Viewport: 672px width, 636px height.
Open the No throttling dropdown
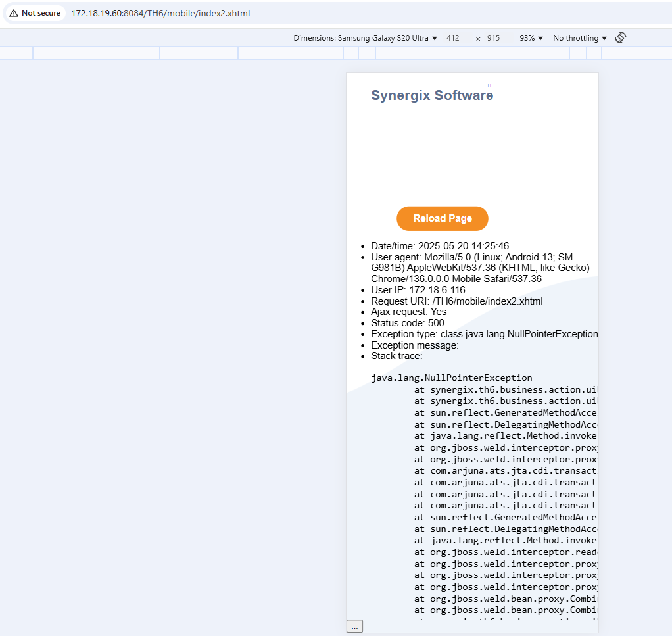[x=579, y=38]
